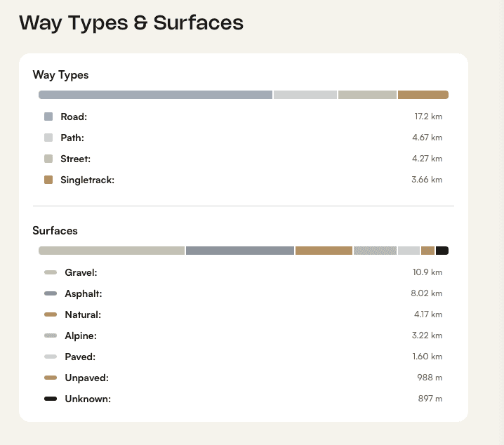Select the Singletrack legend swatch
This screenshot has height=445, width=504.
48,180
